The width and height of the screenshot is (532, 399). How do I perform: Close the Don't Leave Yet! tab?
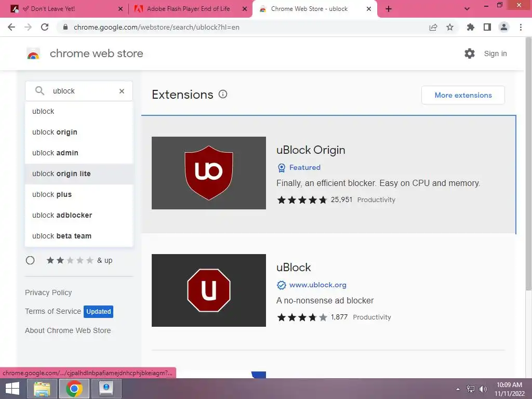(121, 9)
